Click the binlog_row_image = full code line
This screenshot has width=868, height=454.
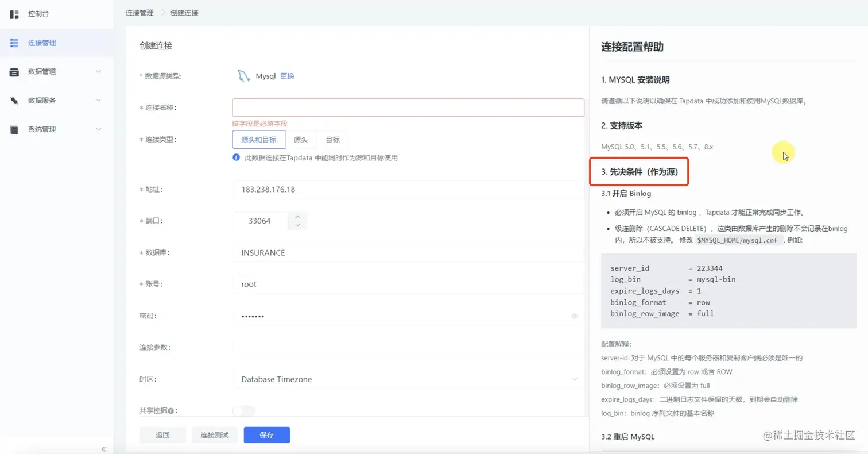[x=662, y=314]
